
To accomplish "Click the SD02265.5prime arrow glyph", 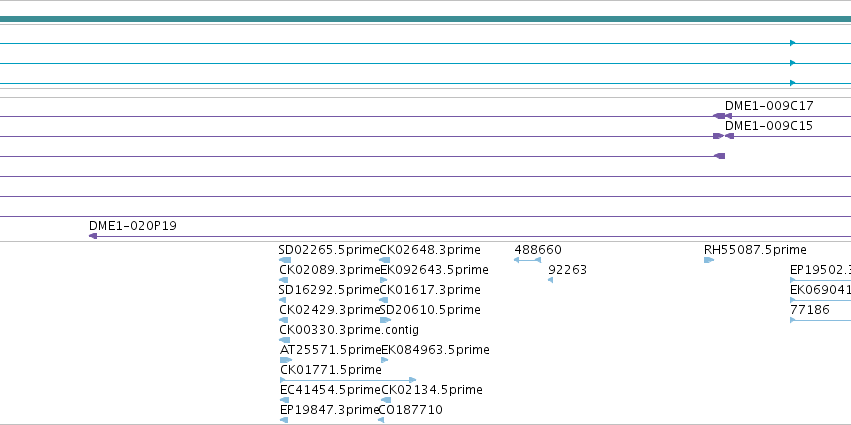I will [285, 260].
